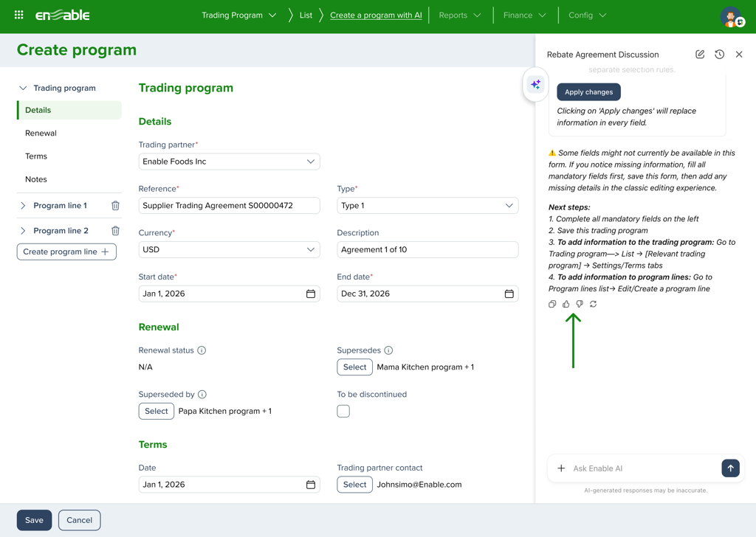
Task: Open the app launcher grid icon
Action: pos(19,15)
